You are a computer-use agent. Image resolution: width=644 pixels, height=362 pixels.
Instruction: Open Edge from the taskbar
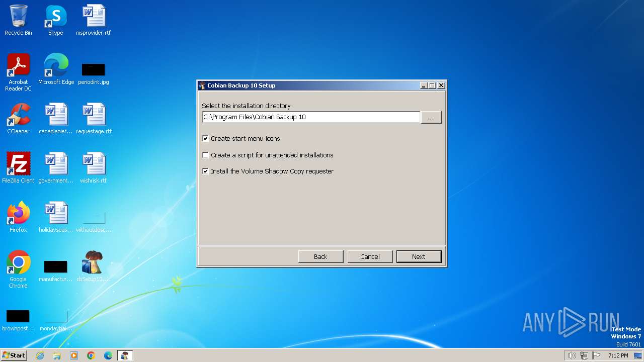pos(108,355)
